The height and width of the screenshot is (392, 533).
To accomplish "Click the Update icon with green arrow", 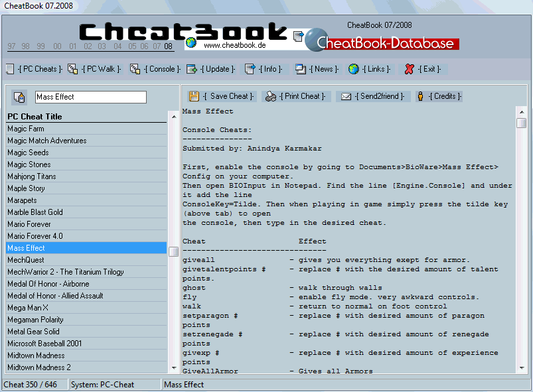I will (x=192, y=69).
